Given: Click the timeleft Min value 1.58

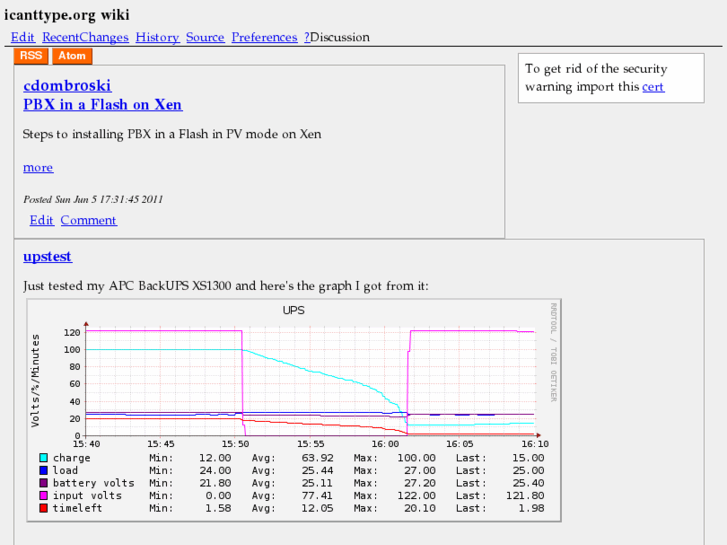Looking at the screenshot, I should (x=218, y=508).
